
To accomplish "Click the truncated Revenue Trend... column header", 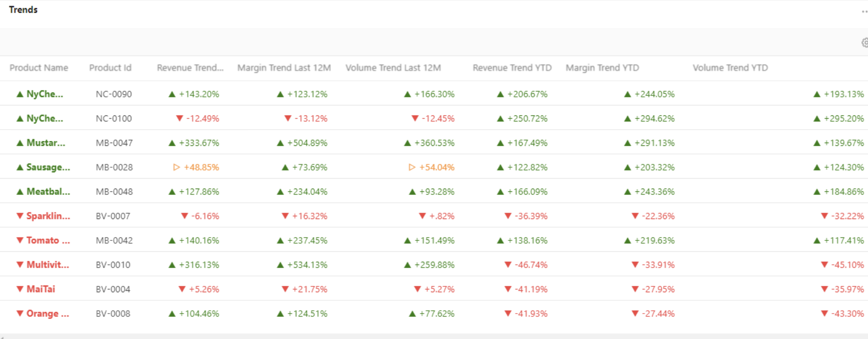I will point(190,68).
